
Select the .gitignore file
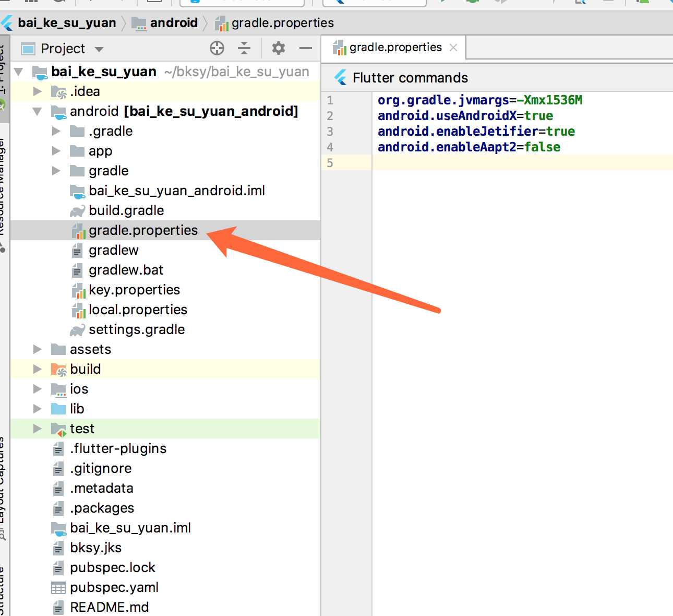(x=101, y=468)
